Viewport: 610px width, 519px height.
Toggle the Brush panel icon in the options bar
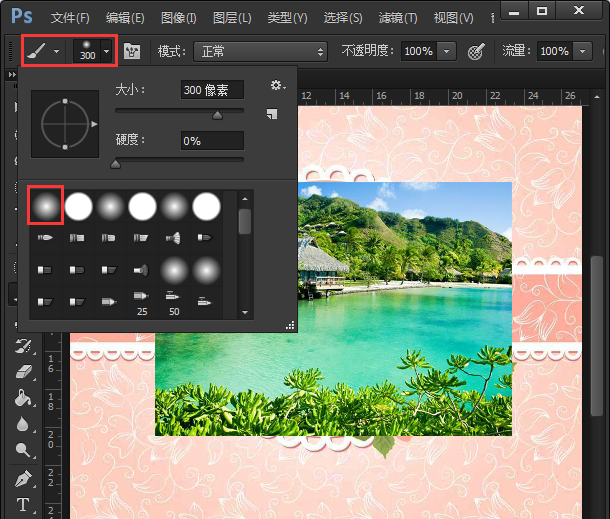(132, 51)
